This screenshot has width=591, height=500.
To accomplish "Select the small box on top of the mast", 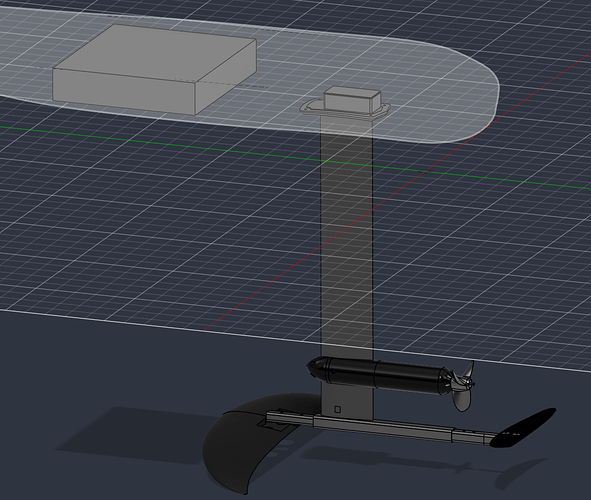I will [x=351, y=100].
